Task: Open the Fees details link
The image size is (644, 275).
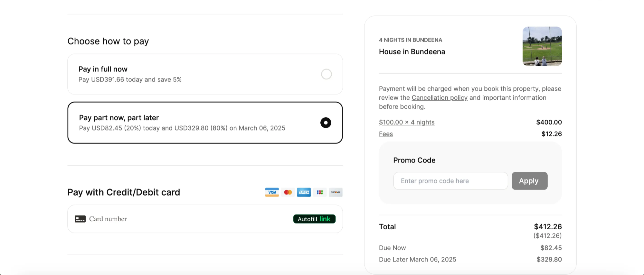Action: pyautogui.click(x=386, y=134)
